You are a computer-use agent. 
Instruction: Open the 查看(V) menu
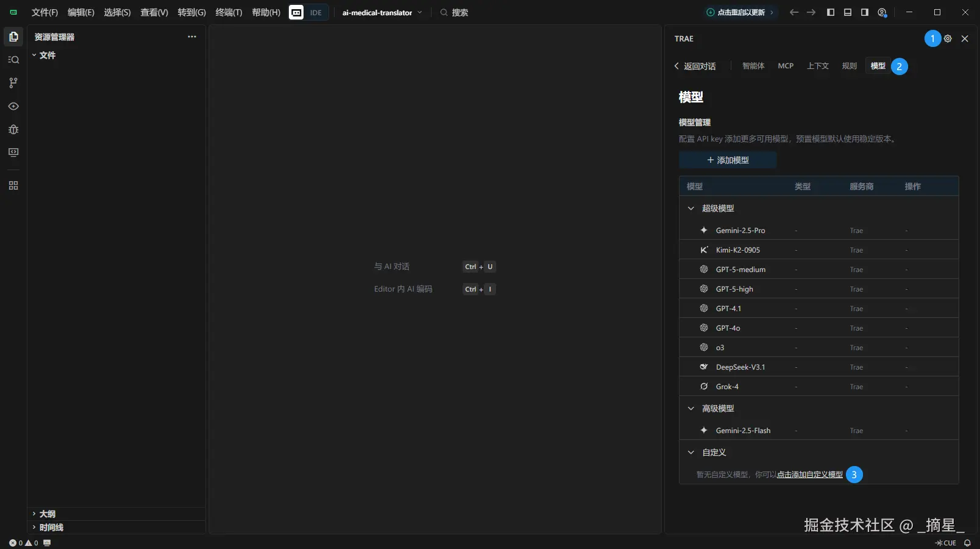click(154, 12)
